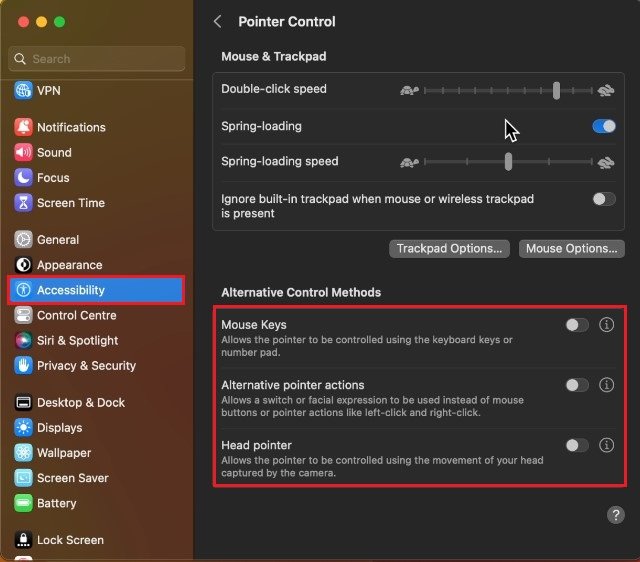This screenshot has height=562, width=640.
Task: Open info for Mouse Keys
Action: [606, 325]
